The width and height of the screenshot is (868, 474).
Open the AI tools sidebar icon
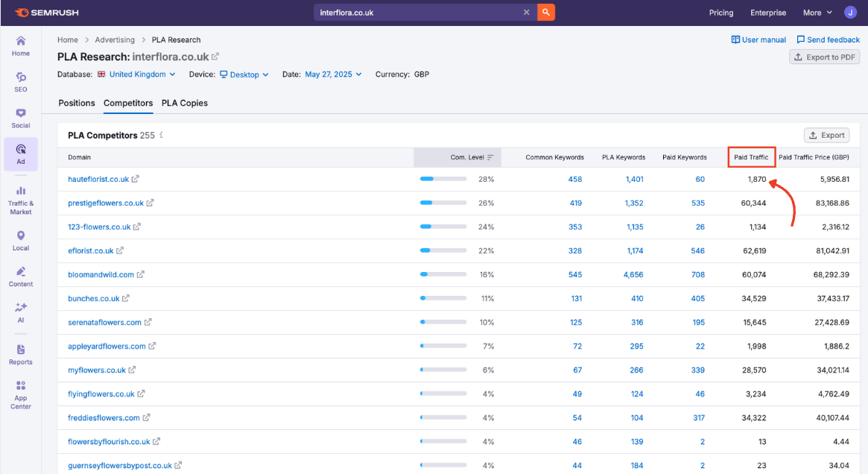21,312
